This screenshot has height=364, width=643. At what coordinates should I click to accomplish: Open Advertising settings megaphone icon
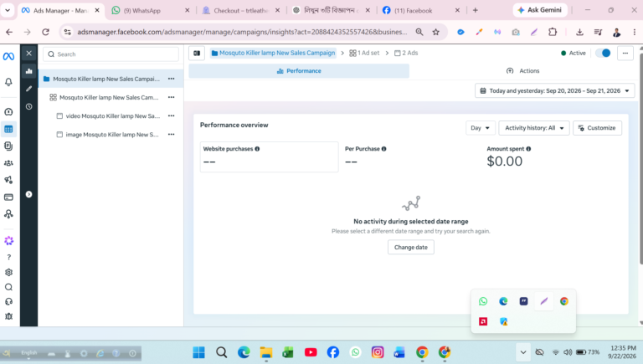(8, 180)
